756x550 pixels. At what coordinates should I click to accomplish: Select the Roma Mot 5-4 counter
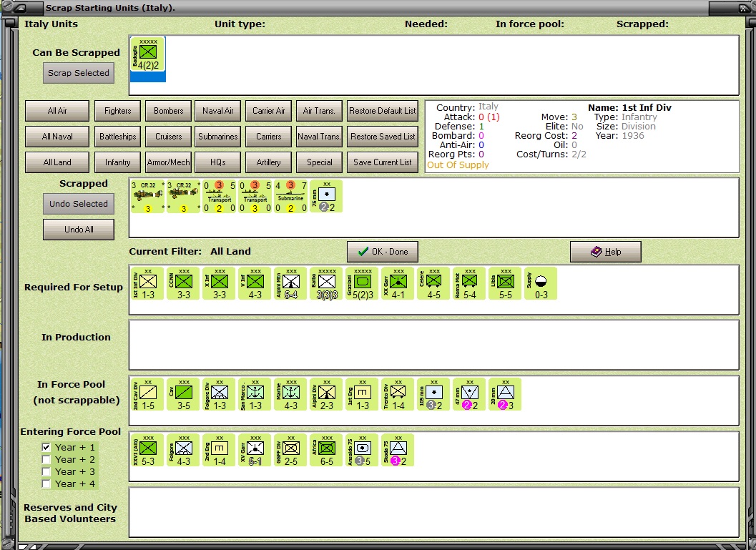pos(470,283)
